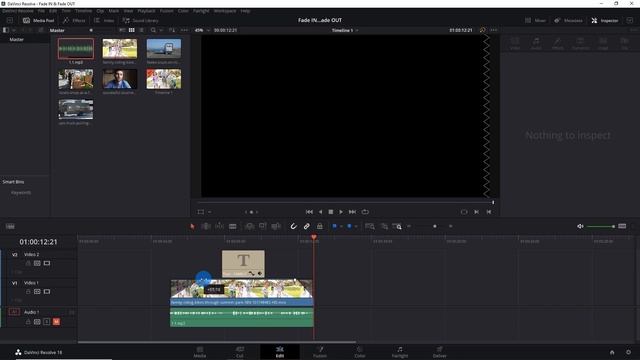640x360 pixels.
Task: Open viewer zoom percentage dropdown
Action: pos(202,30)
